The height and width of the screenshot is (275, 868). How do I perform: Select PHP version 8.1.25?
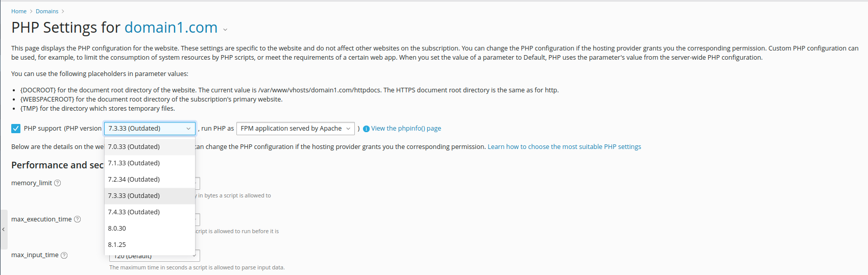117,245
